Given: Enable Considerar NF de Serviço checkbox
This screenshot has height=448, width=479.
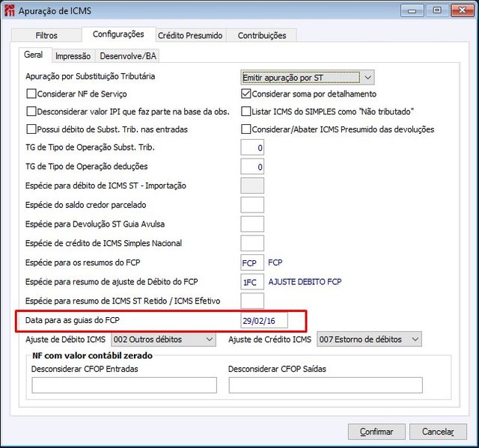Looking at the screenshot, I should coord(31,93).
